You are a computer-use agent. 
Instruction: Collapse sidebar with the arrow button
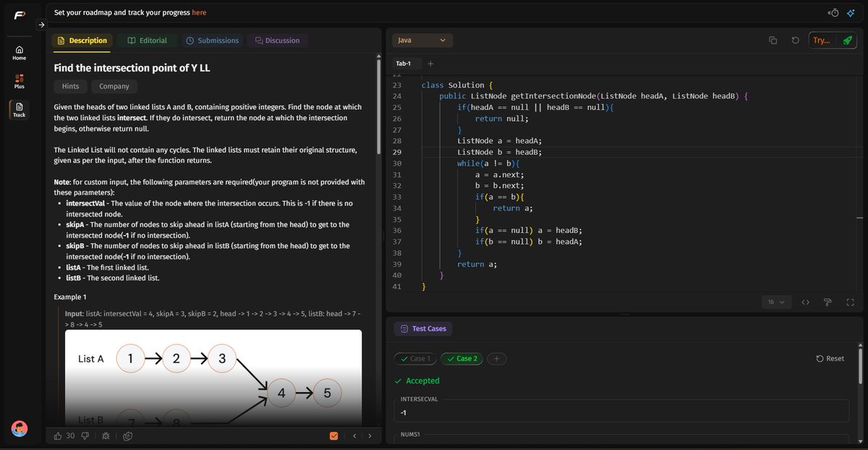pos(41,25)
